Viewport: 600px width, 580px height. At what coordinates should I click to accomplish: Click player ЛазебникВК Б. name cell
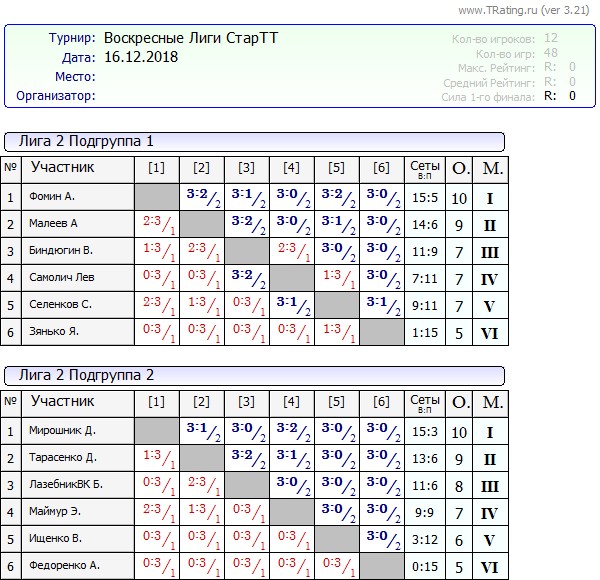(67, 485)
